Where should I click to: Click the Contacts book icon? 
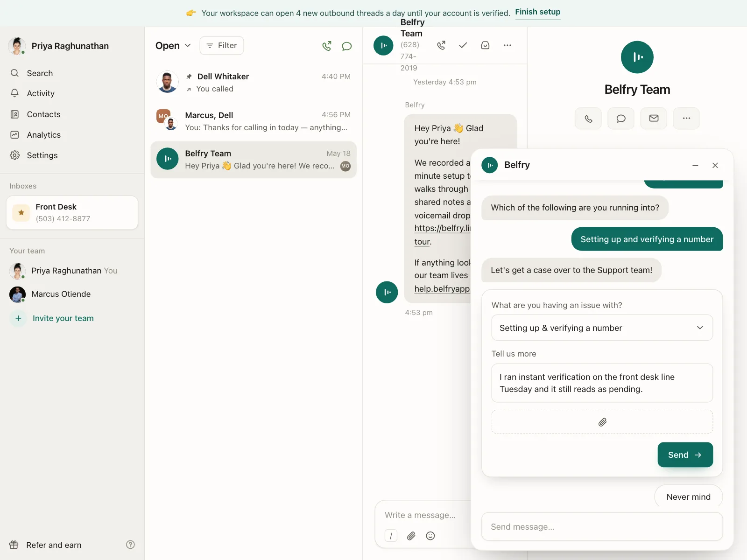tap(15, 114)
